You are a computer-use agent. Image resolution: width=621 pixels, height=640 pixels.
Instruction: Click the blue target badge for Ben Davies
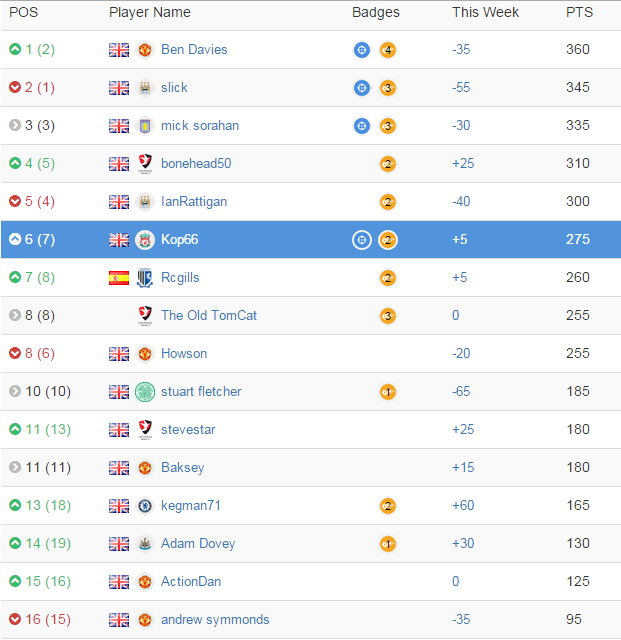pos(361,50)
